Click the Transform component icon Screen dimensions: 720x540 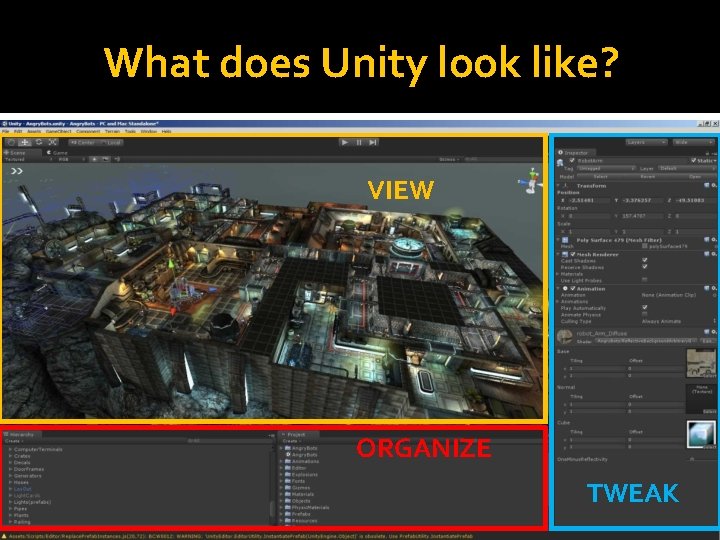click(x=566, y=186)
